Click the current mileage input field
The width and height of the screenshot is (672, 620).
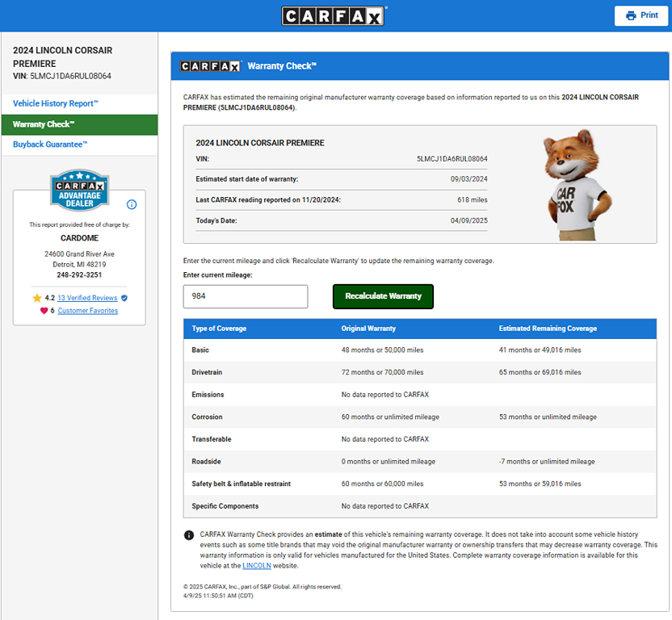tap(246, 296)
